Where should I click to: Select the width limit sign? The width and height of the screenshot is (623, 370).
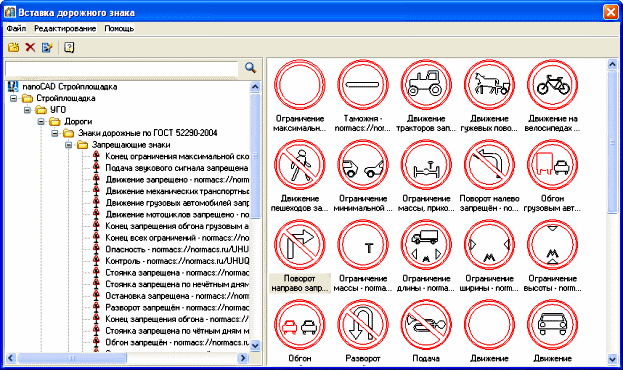coord(489,245)
